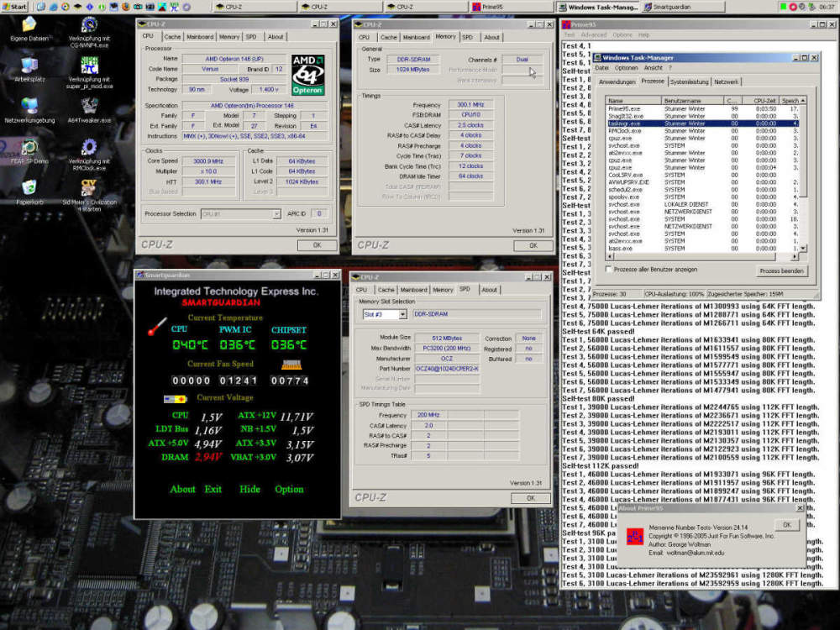Click the green CPU usage tray icon
840x630 pixels.
coord(783,7)
